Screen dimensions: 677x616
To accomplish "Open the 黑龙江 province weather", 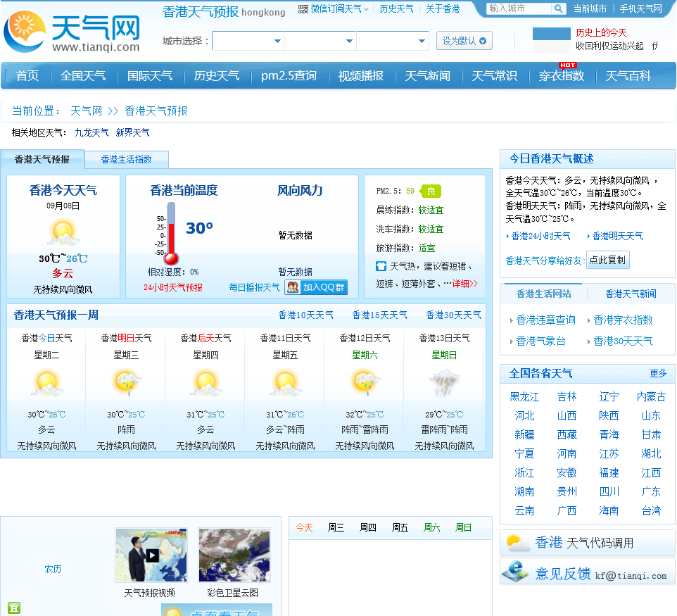I will pos(524,396).
